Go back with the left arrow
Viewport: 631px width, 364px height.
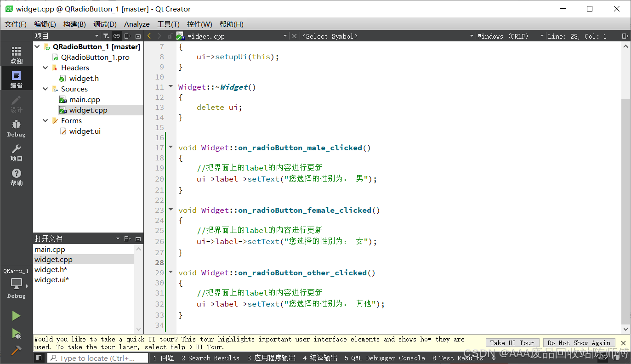pyautogui.click(x=149, y=36)
